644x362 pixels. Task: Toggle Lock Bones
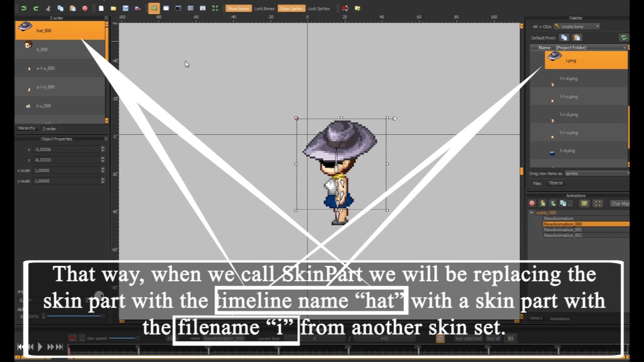pos(264,9)
